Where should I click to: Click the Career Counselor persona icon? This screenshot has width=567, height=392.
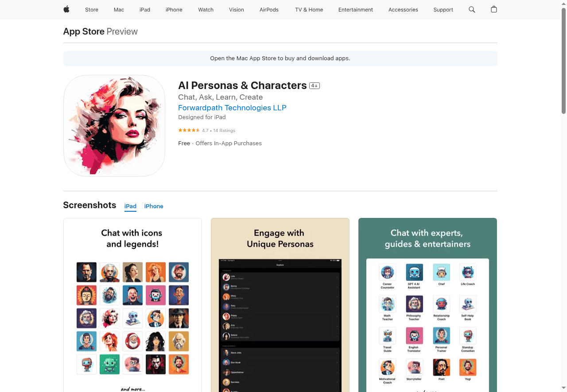pyautogui.click(x=387, y=272)
